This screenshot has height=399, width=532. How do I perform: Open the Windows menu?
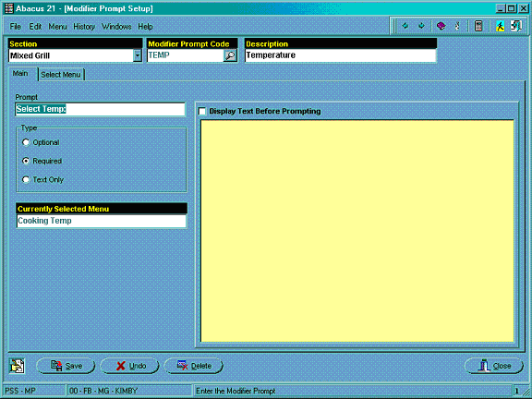[x=116, y=27]
